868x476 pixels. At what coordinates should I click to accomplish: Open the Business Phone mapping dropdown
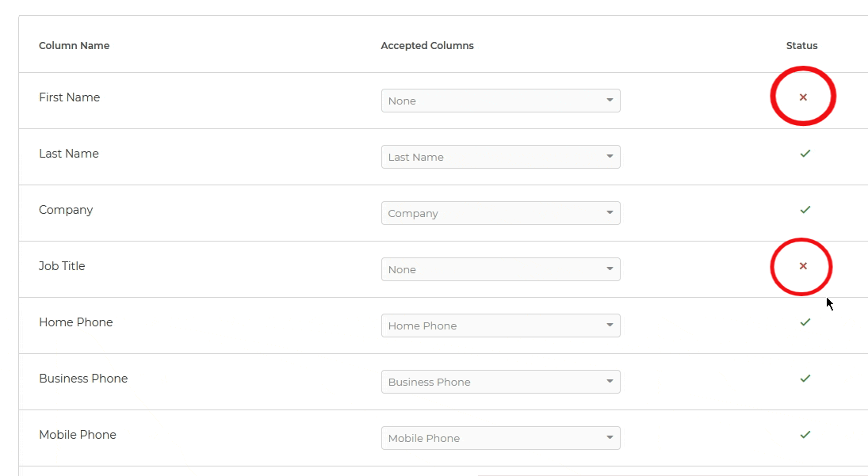500,382
